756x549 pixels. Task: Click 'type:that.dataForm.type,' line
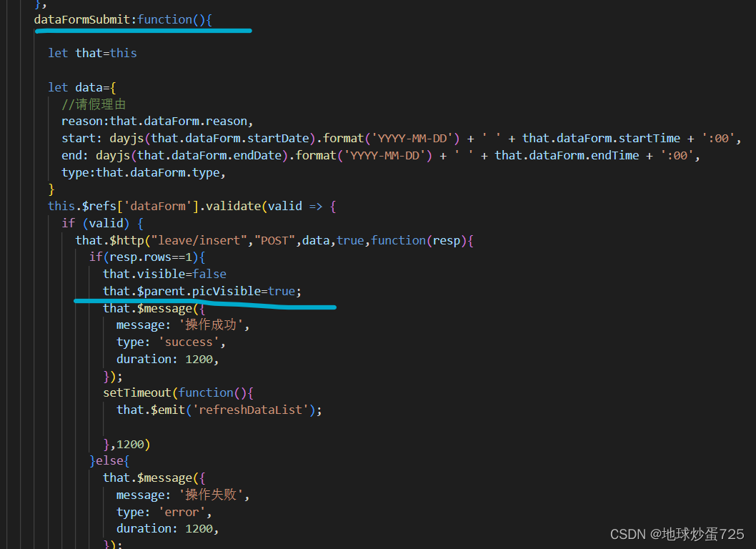[x=143, y=173]
